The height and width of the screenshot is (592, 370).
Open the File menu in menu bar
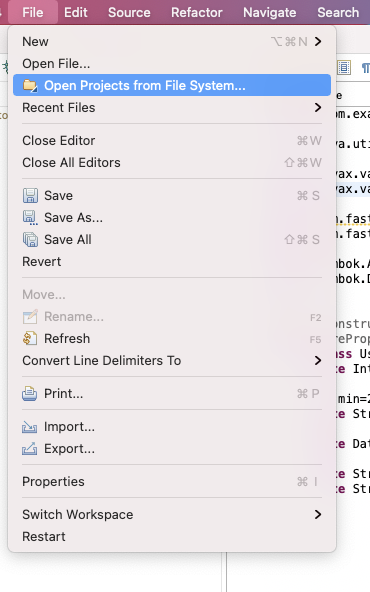32,12
